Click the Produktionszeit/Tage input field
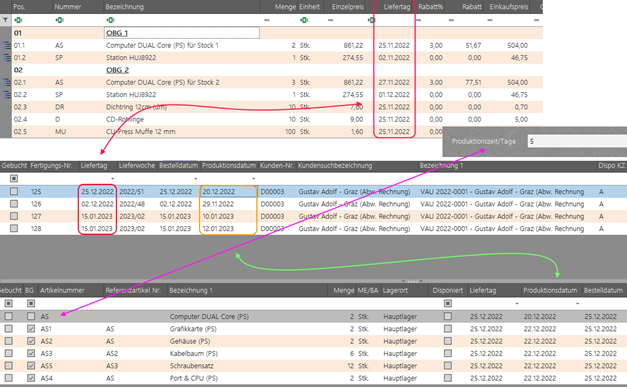 577,141
